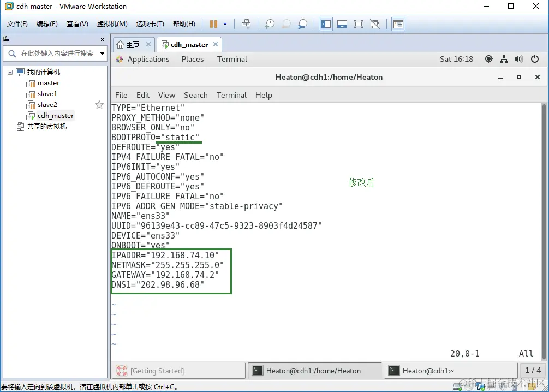Open the network status icon in top bar
The height and width of the screenshot is (392, 549).
(504, 59)
